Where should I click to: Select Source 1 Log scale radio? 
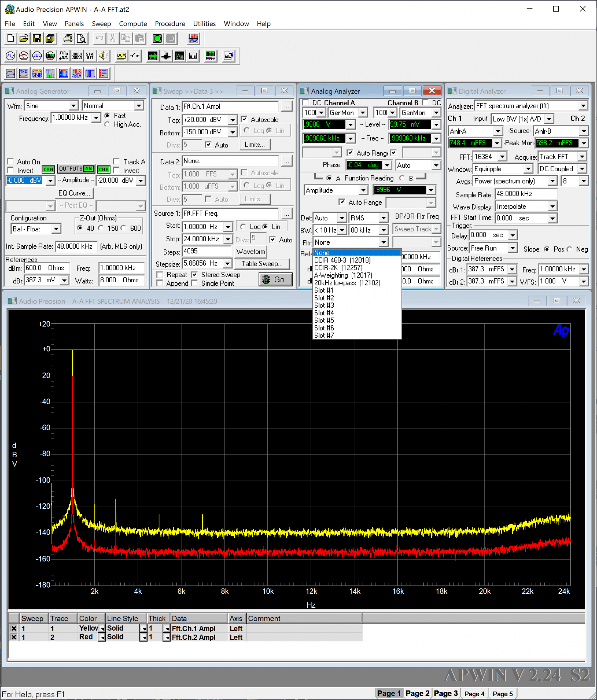[x=243, y=227]
